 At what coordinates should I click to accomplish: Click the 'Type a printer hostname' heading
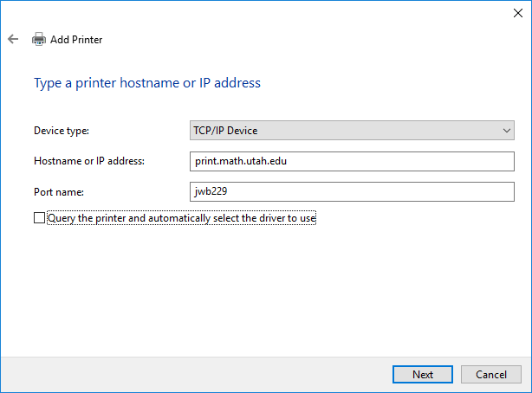coord(146,83)
